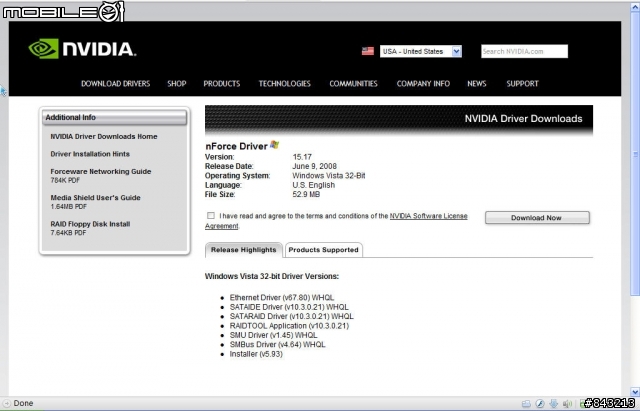The image size is (640, 411).
Task: Open the PRODUCTS menu
Action: pyautogui.click(x=222, y=84)
